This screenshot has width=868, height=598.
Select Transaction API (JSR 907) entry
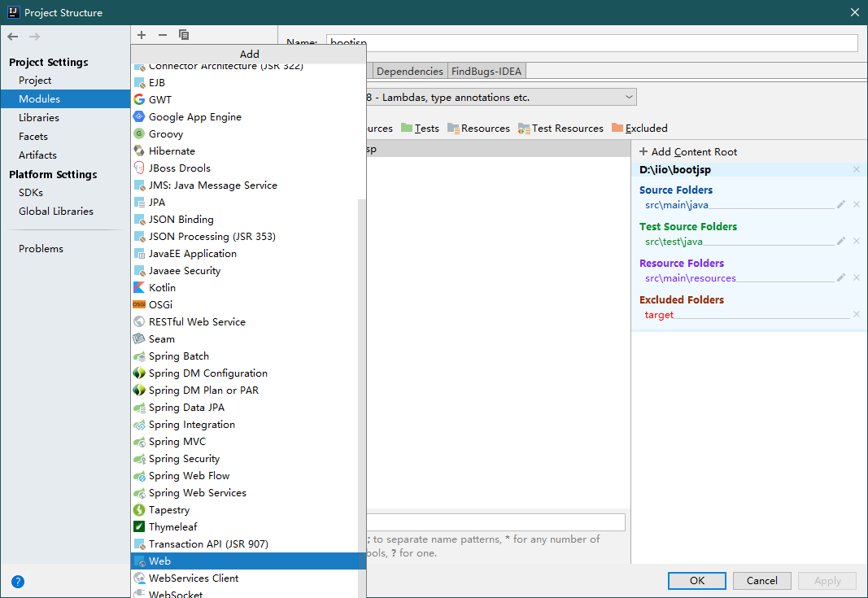[x=244, y=543]
